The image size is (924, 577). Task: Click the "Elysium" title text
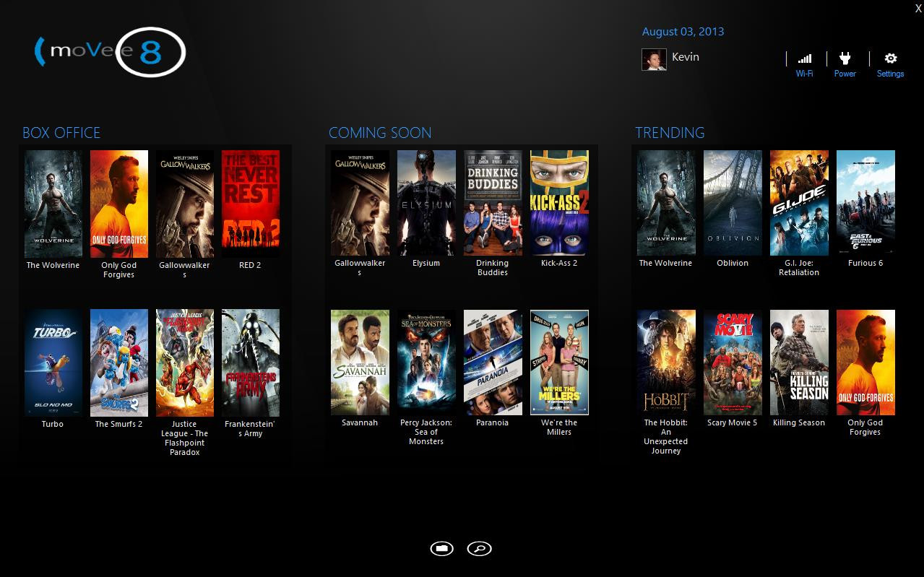tap(426, 263)
